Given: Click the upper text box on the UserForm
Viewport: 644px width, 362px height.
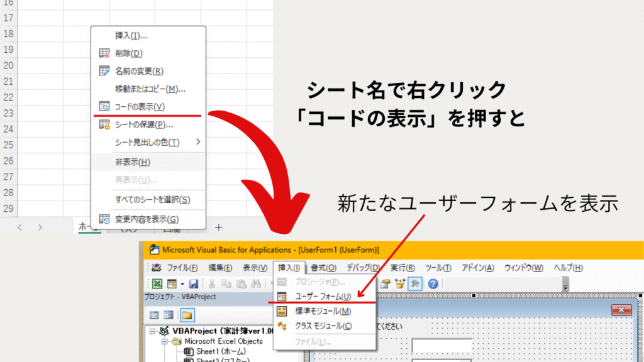Looking at the screenshot, I should click(x=442, y=346).
